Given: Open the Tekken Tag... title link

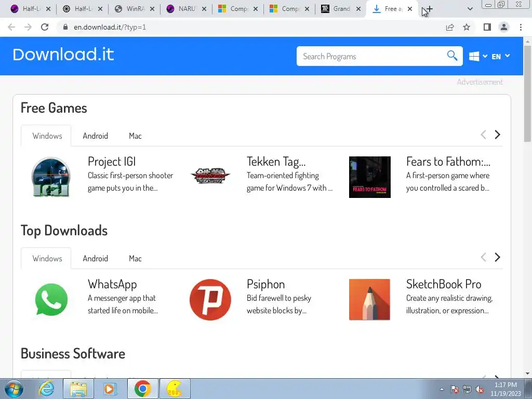Looking at the screenshot, I should (276, 162).
